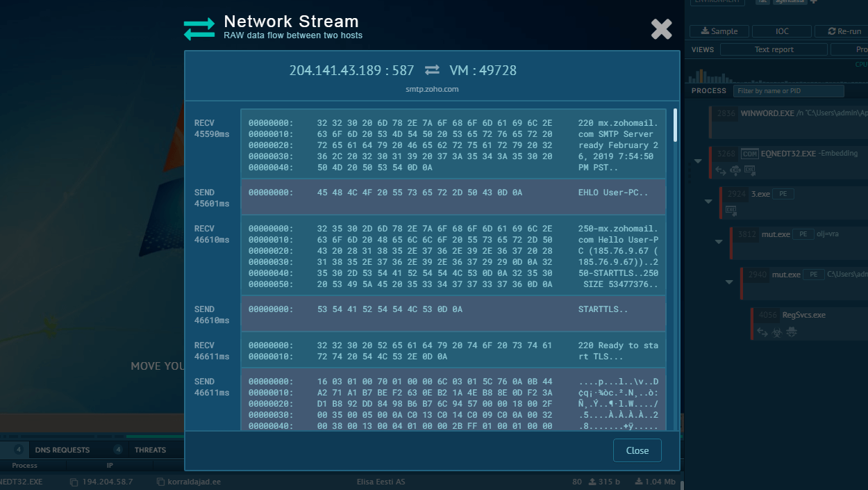Click the spy icon under RegSvcs.exe
The image size is (868, 490).
click(790, 333)
